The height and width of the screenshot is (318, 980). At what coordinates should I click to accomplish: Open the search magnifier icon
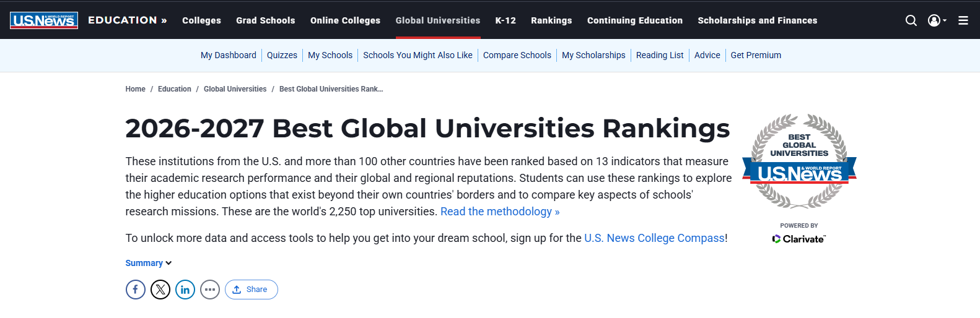911,20
